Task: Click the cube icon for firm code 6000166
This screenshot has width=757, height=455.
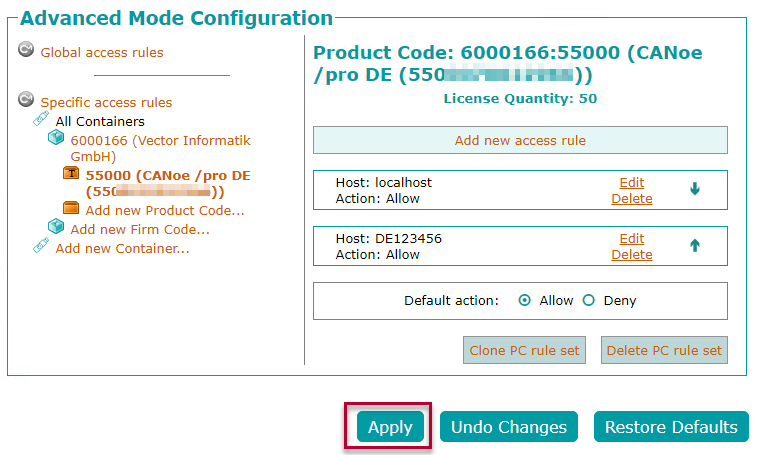Action: pos(56,138)
